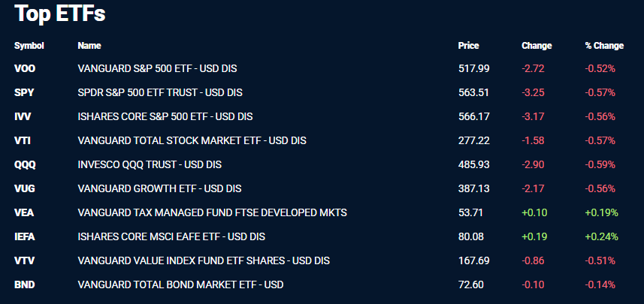Sort by the Symbol column header
644x304 pixels.
tap(29, 46)
